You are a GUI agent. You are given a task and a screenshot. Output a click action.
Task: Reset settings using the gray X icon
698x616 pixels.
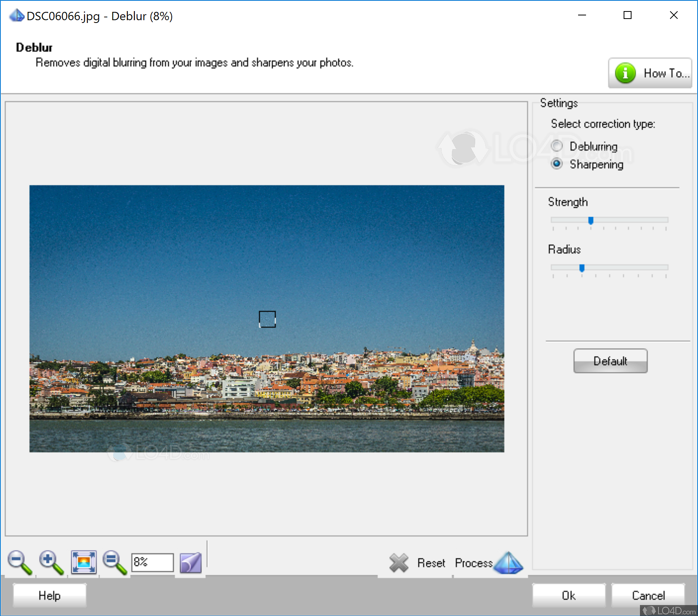(399, 563)
